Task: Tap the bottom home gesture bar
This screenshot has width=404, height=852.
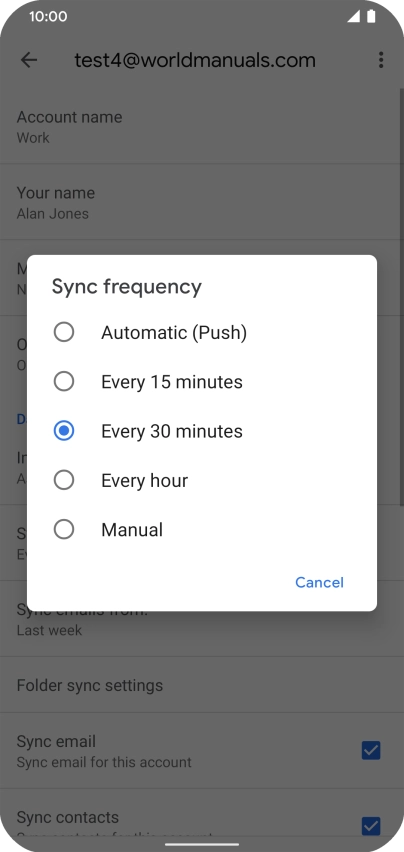Action: 202,844
